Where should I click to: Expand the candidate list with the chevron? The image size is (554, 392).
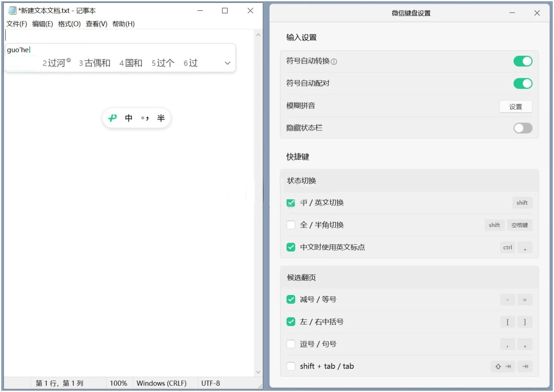(x=227, y=63)
